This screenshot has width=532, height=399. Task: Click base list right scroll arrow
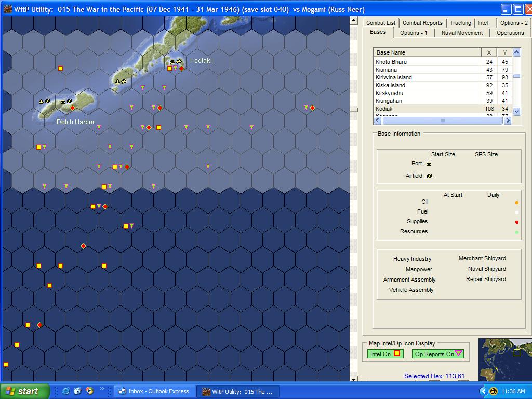point(508,120)
